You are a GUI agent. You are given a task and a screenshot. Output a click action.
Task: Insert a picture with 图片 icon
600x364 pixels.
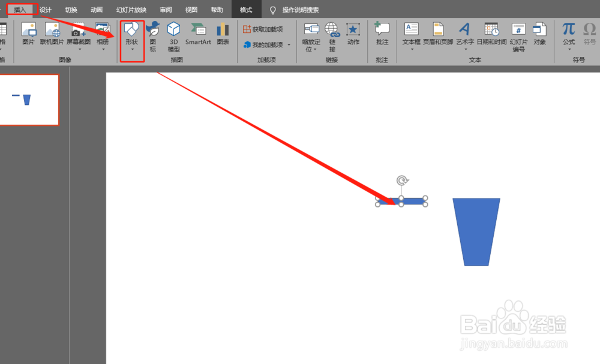29,34
